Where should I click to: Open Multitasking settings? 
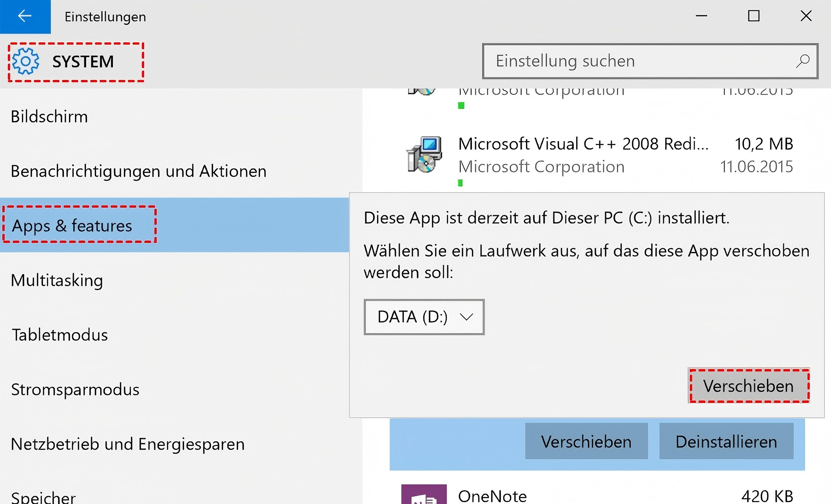[x=57, y=280]
